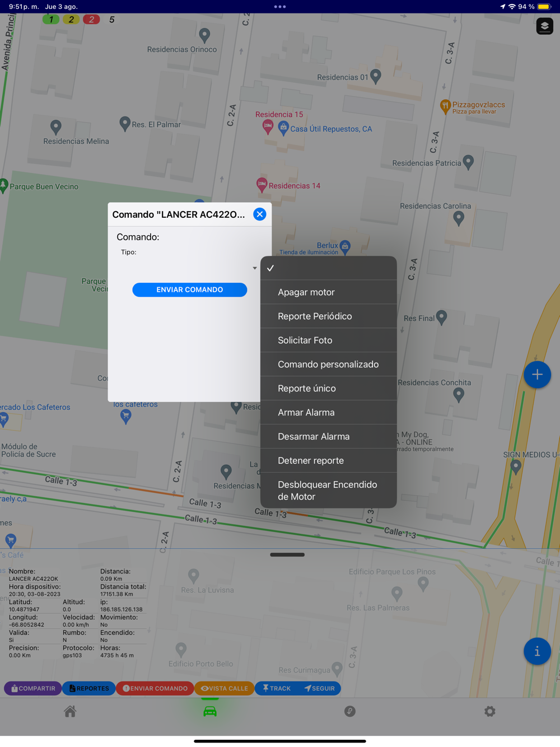The width and height of the screenshot is (560, 747).
Task: Open the home tab icon
Action: pyautogui.click(x=70, y=711)
